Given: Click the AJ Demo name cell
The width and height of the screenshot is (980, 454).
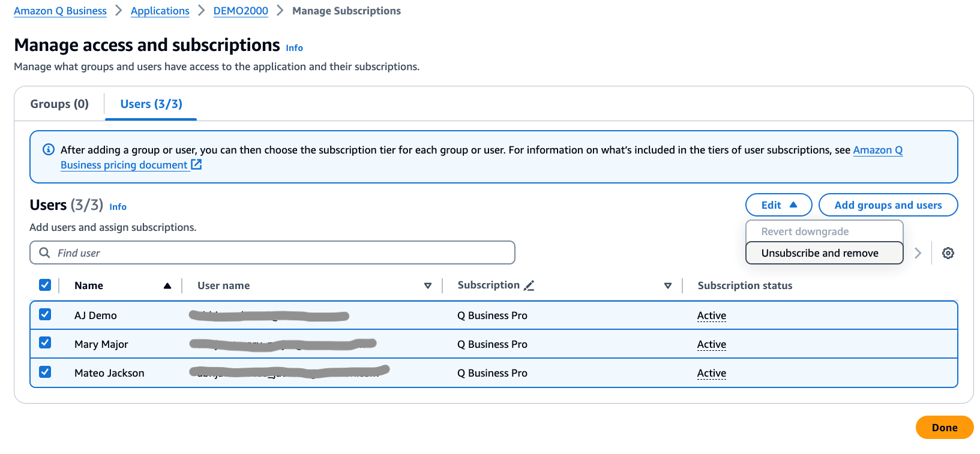Looking at the screenshot, I should [x=95, y=315].
